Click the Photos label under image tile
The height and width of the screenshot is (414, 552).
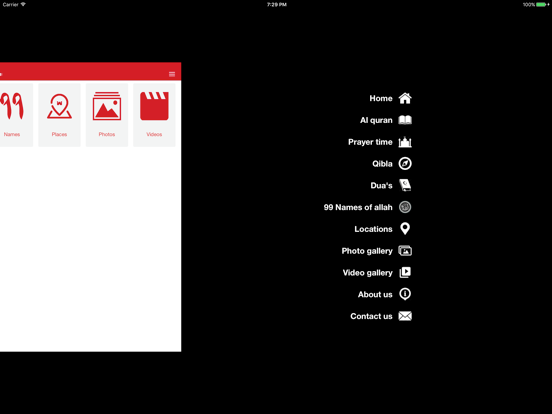[107, 134]
